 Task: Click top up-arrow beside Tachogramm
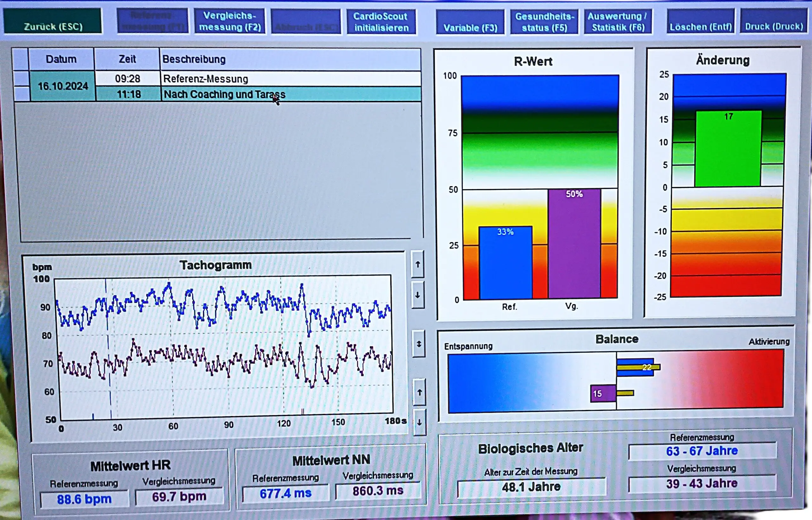tap(418, 264)
